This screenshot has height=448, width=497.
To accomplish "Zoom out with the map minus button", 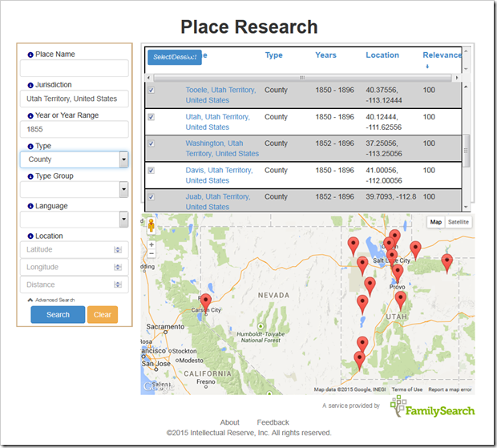I will pos(152,253).
